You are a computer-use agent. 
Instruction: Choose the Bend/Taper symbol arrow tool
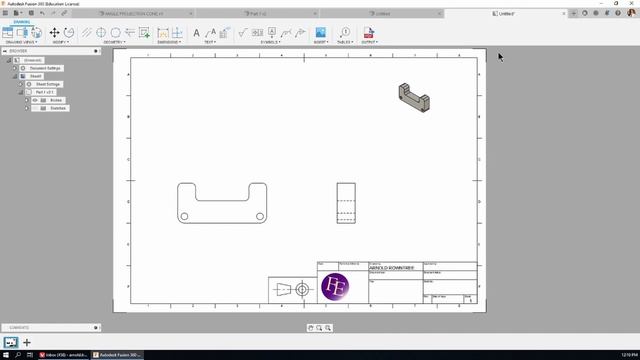click(300, 33)
